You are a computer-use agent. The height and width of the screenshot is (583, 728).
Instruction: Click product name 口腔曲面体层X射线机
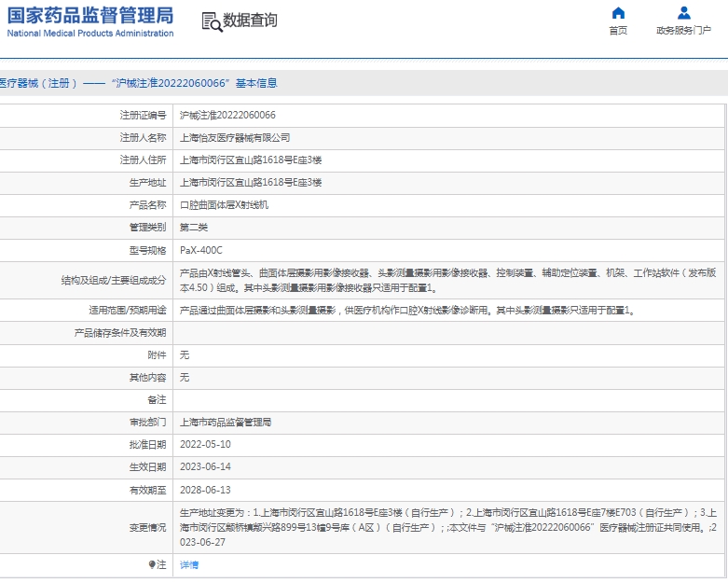pyautogui.click(x=225, y=205)
